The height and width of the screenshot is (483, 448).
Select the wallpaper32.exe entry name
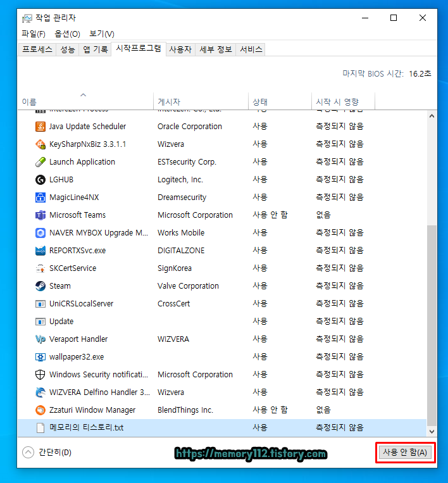(x=77, y=357)
